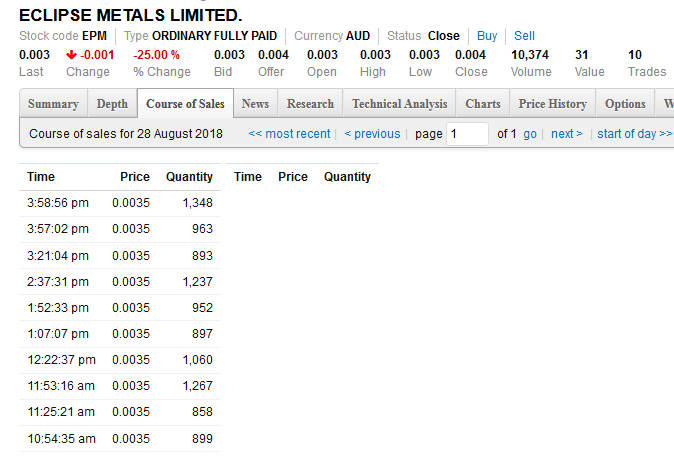Click the go link
This screenshot has height=460, width=674.
(x=530, y=134)
